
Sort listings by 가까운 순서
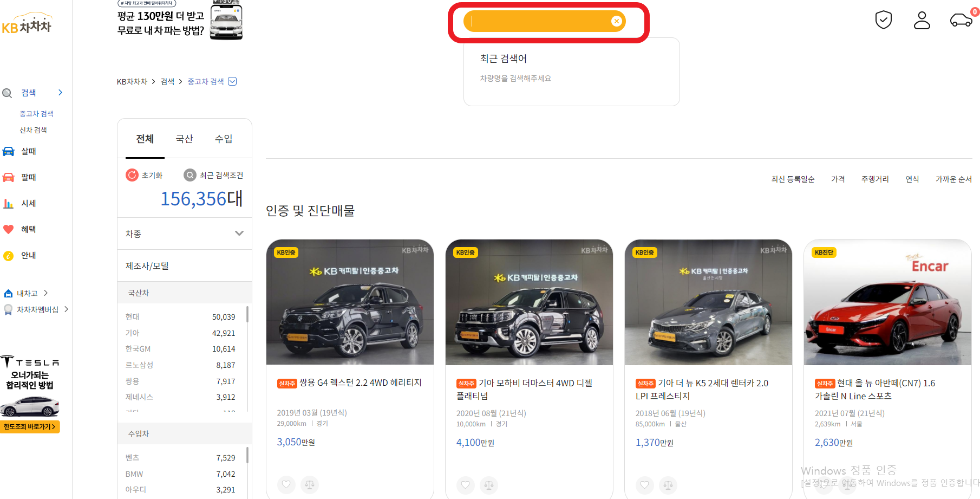point(953,179)
